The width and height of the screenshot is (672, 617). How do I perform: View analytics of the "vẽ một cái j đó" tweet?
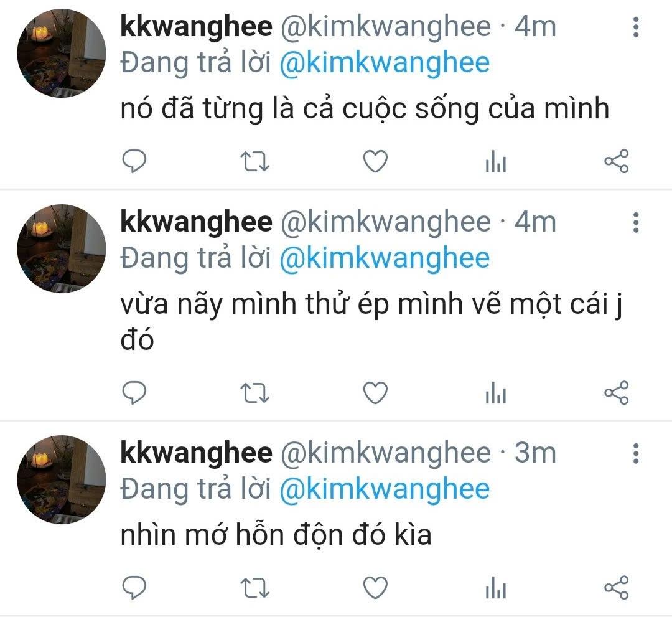coord(496,393)
